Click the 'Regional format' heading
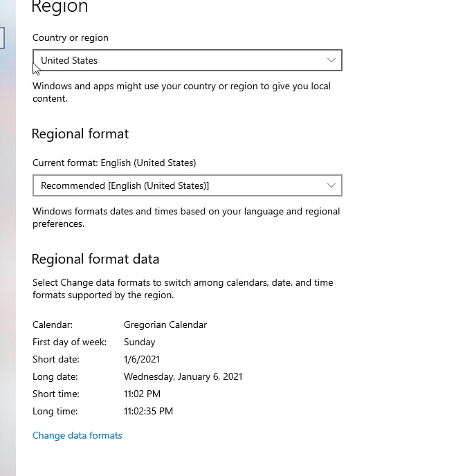Image resolution: width=465 pixels, height=476 pixels. [80, 134]
